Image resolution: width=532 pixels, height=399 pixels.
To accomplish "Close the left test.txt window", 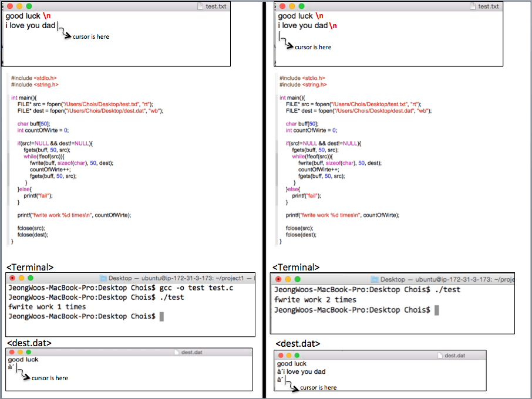I will (10, 6).
